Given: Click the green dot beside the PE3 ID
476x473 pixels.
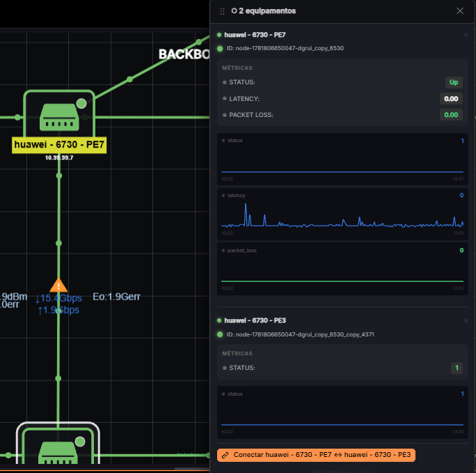Looking at the screenshot, I should (220, 334).
